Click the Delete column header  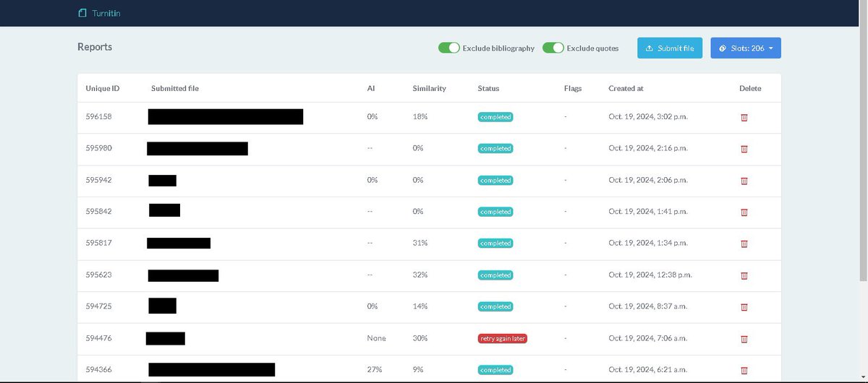tap(750, 88)
